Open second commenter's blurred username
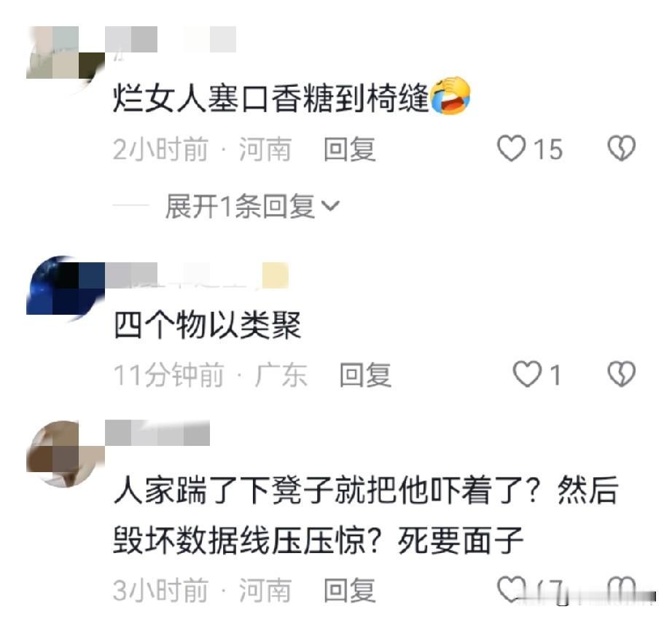The height and width of the screenshot is (620, 672). [x=197, y=275]
